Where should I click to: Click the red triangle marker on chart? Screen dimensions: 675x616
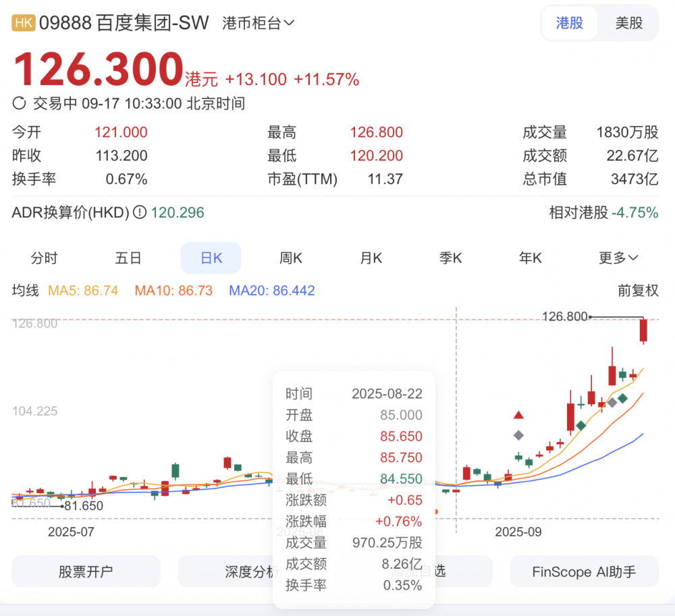tap(518, 415)
